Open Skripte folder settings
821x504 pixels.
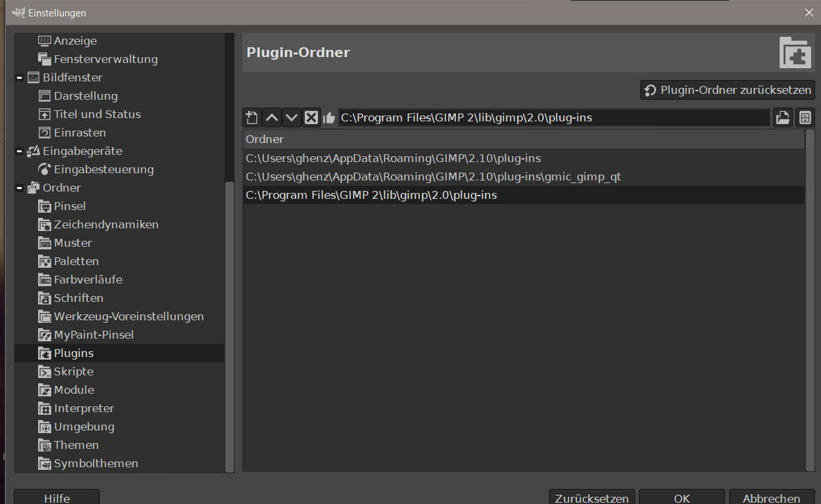(x=74, y=371)
